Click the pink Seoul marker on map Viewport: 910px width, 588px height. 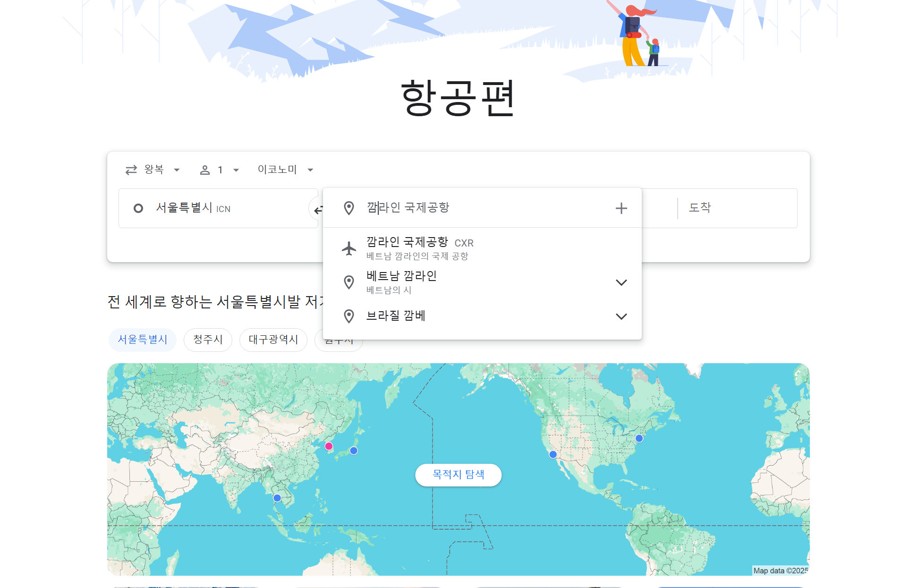[329, 446]
